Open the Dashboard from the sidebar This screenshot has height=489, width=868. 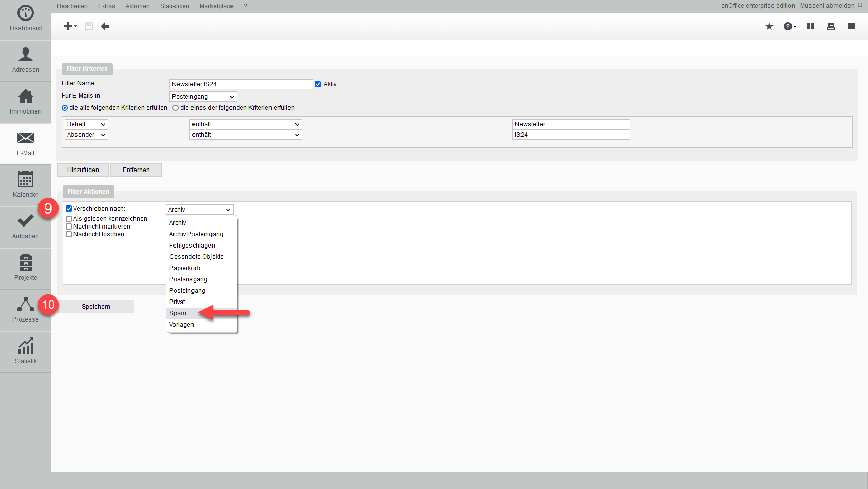point(26,18)
